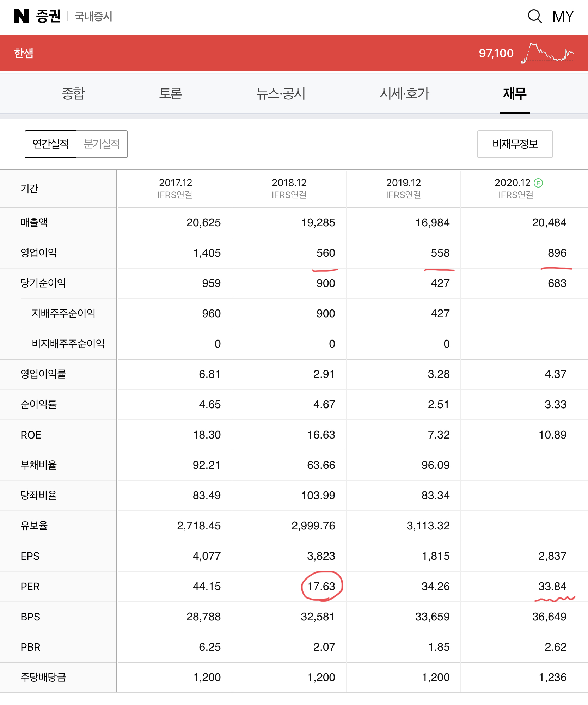The image size is (588, 705).
Task: Tap the 896 operating profit value
Action: tap(557, 253)
